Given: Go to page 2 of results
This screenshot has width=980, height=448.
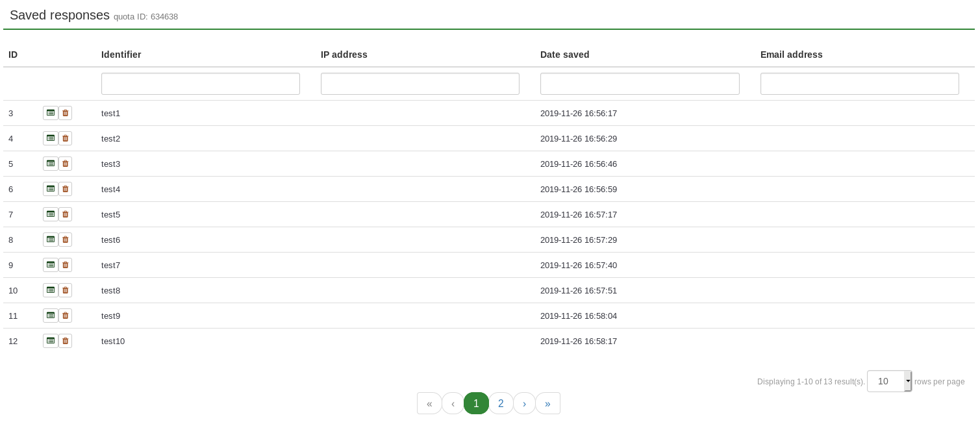Looking at the screenshot, I should pyautogui.click(x=501, y=403).
